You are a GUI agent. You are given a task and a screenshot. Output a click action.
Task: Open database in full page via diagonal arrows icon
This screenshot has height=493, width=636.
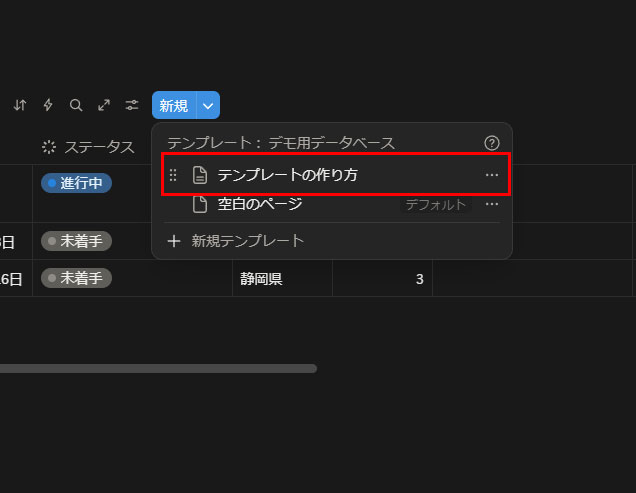tap(104, 105)
